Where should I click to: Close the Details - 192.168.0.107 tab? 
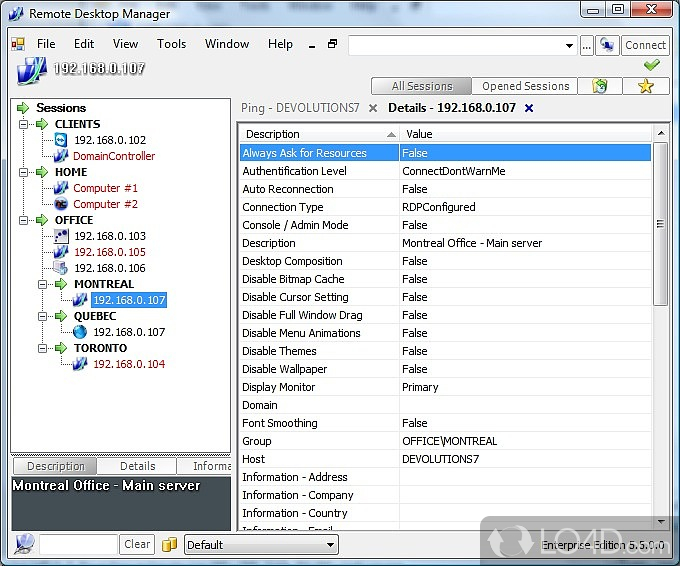pyautogui.click(x=529, y=108)
